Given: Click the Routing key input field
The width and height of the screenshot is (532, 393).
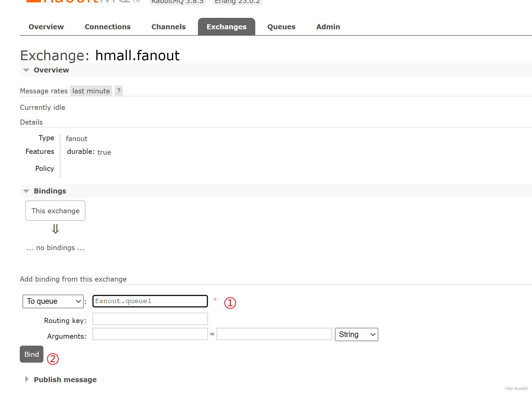Looking at the screenshot, I should tap(150, 319).
